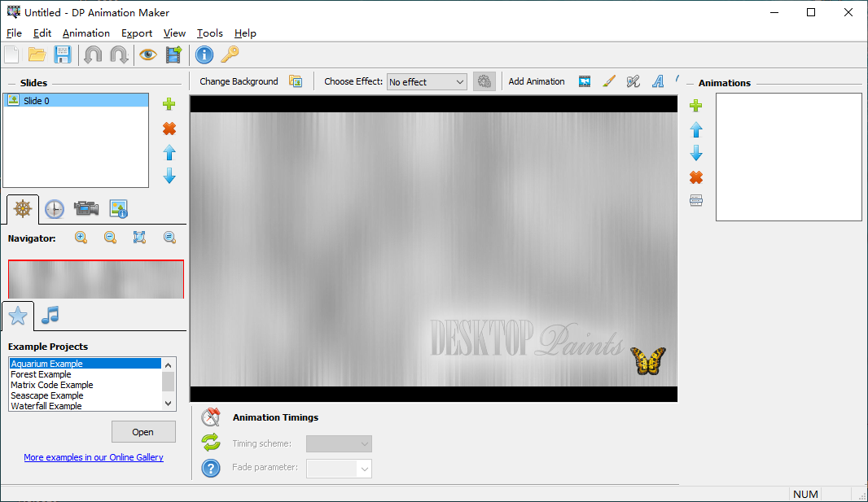Click the Save project floppy disk icon

point(63,55)
